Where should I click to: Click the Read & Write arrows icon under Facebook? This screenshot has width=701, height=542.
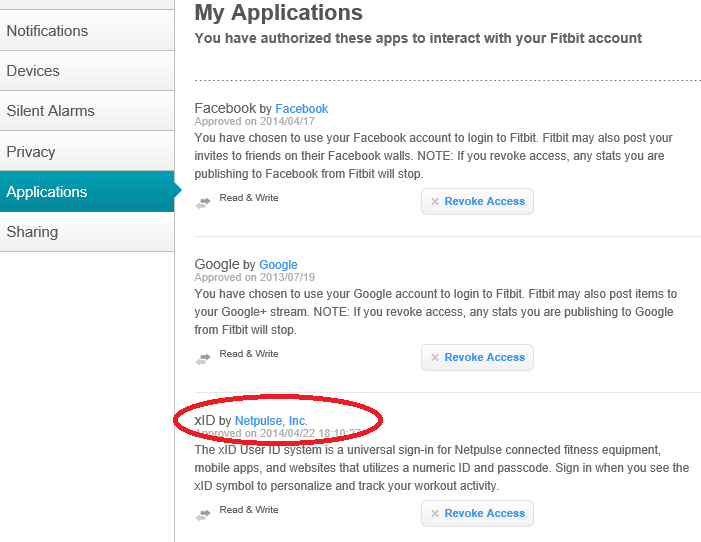coord(203,203)
